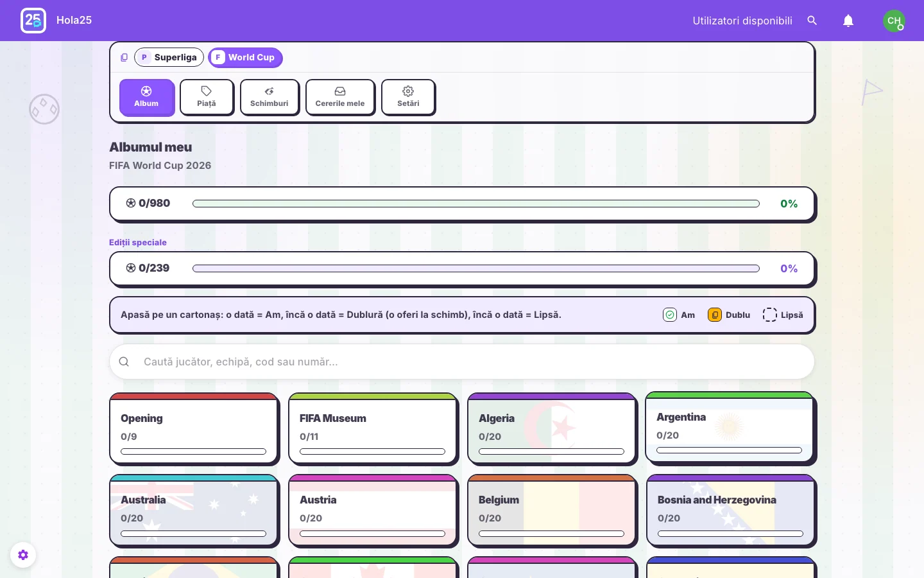Click the purple 0% special editions percentage

click(789, 268)
